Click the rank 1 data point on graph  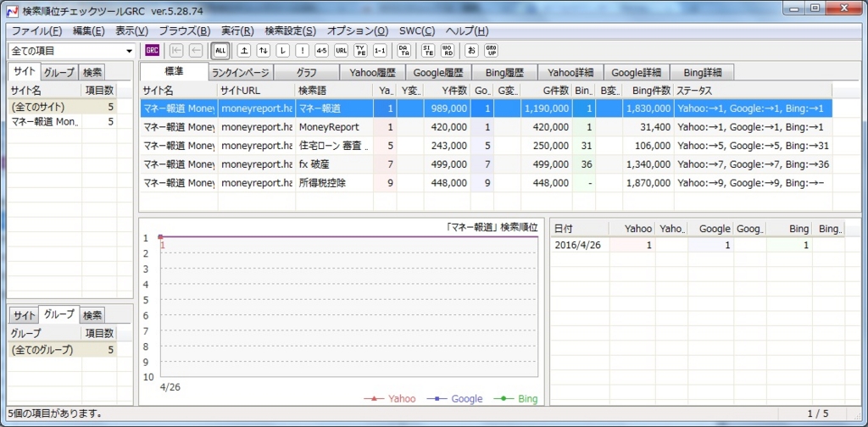pos(160,236)
